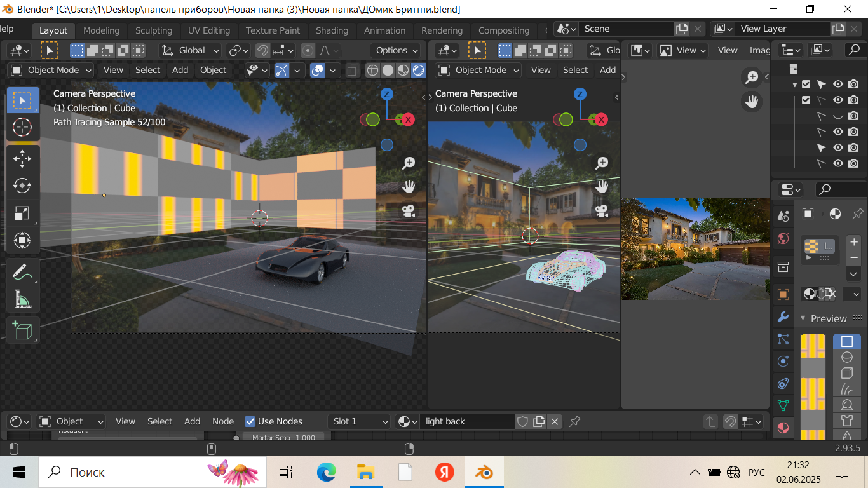Select the Measure tool

tap(22, 299)
